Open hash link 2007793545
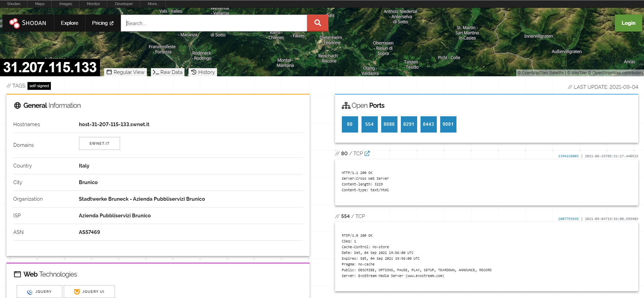 [x=568, y=219]
